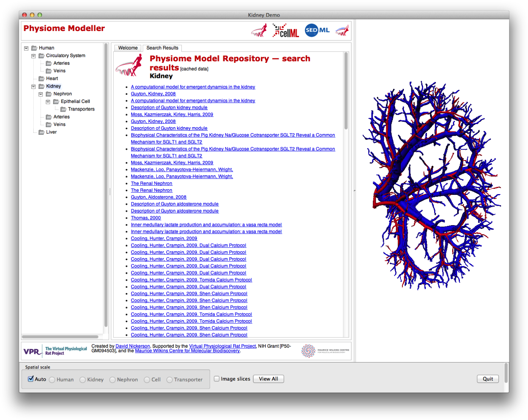Collapse the Human tree node

point(26,48)
